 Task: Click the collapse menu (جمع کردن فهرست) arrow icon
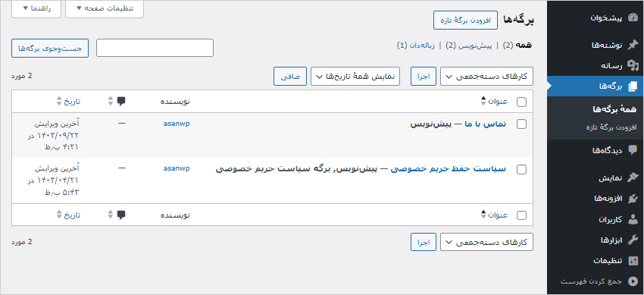(633, 281)
